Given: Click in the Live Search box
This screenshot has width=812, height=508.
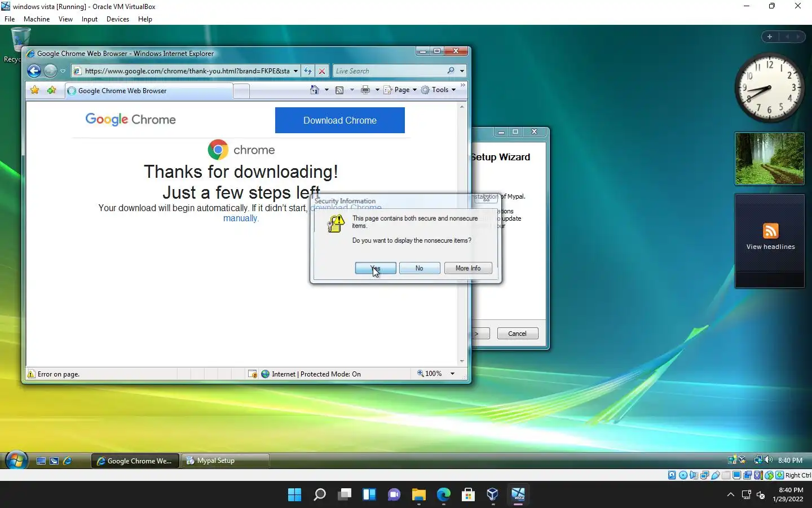Looking at the screenshot, I should pyautogui.click(x=389, y=71).
